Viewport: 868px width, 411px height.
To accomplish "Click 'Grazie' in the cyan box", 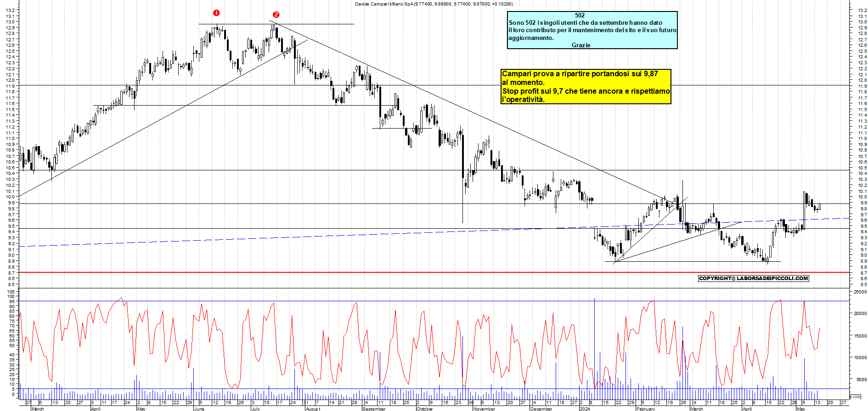I will point(581,45).
